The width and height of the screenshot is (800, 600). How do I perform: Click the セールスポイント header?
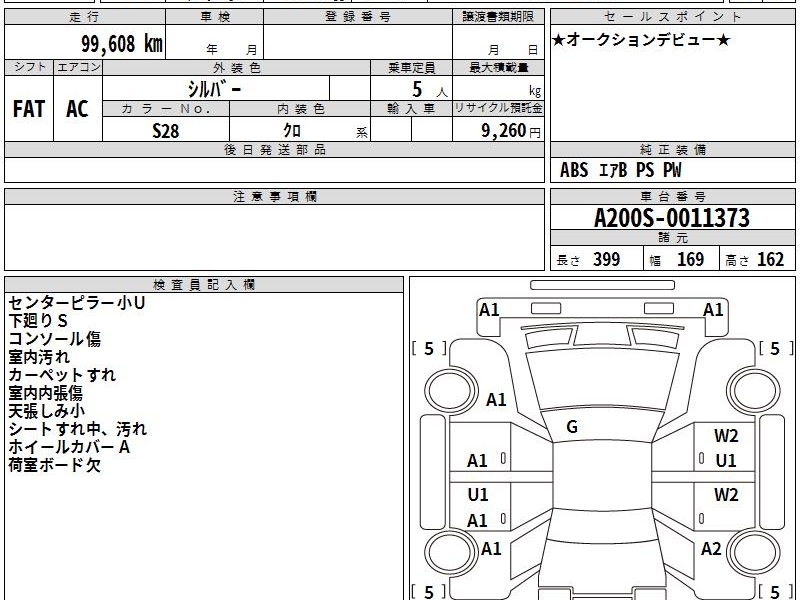click(x=672, y=17)
